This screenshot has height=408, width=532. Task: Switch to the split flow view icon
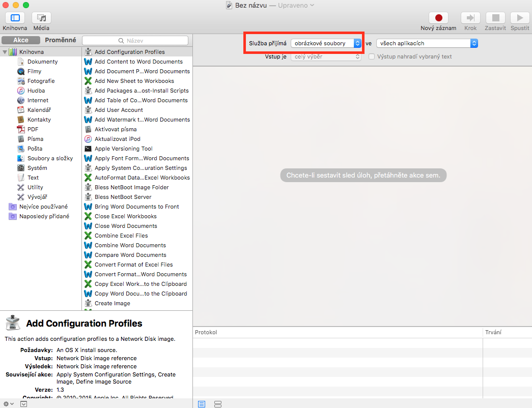coord(218,404)
